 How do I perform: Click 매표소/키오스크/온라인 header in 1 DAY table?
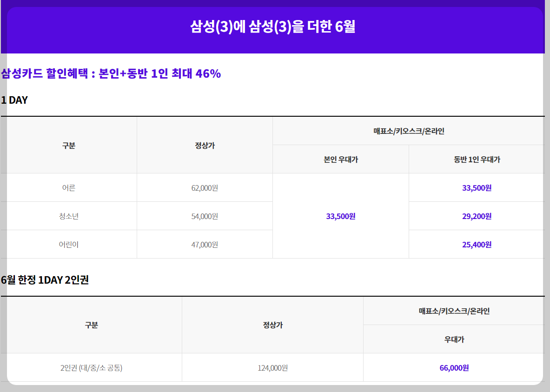409,131
